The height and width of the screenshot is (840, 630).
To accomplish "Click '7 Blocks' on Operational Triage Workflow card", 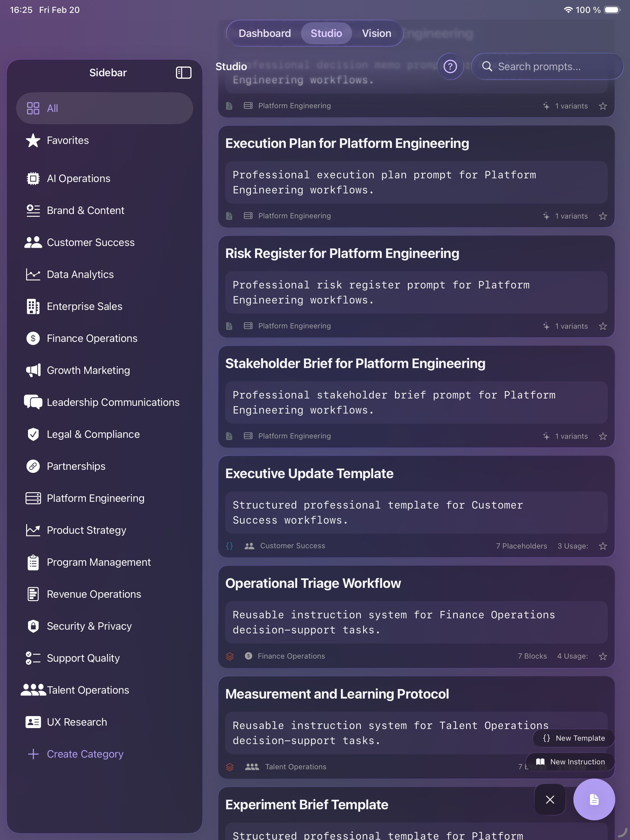I will (x=532, y=656).
